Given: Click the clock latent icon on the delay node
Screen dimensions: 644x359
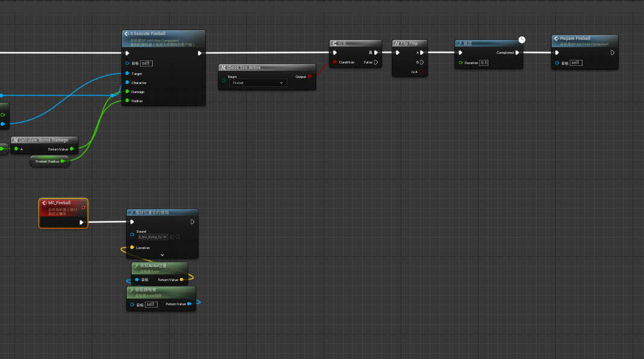Looking at the screenshot, I should coord(521,40).
